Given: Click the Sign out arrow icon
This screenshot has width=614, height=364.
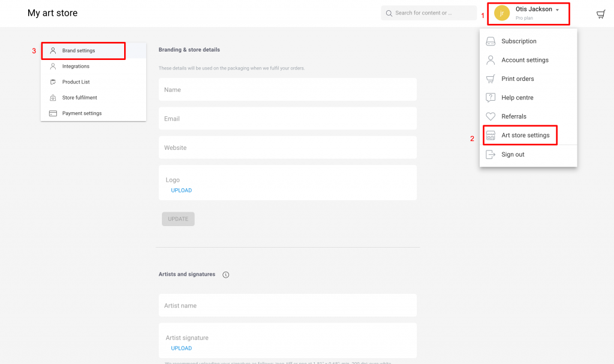Looking at the screenshot, I should point(490,154).
